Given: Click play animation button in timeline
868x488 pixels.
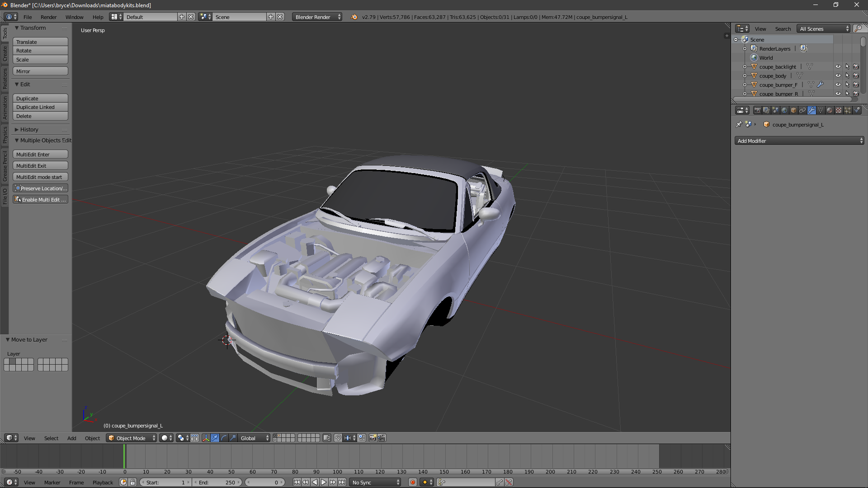Looking at the screenshot, I should [324, 482].
